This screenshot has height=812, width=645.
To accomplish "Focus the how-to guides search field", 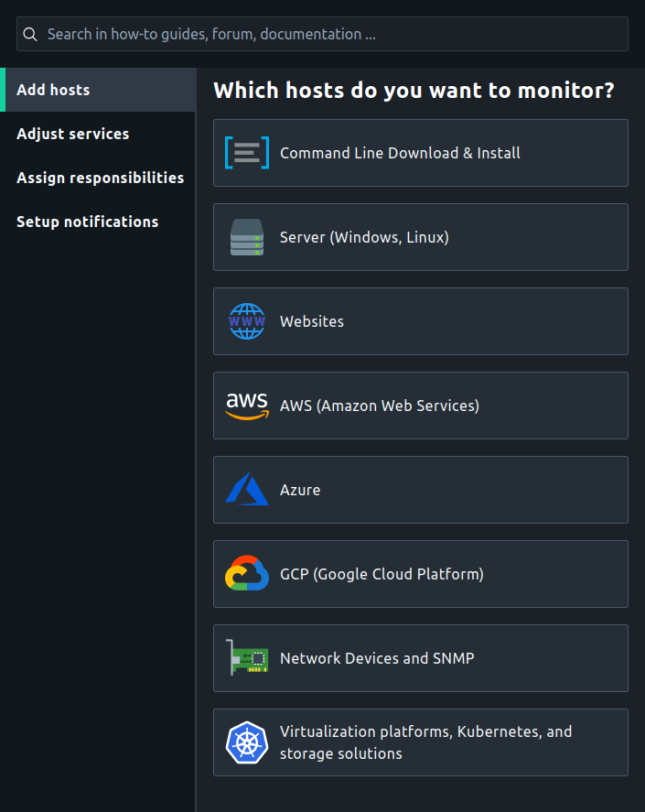I will [322, 34].
